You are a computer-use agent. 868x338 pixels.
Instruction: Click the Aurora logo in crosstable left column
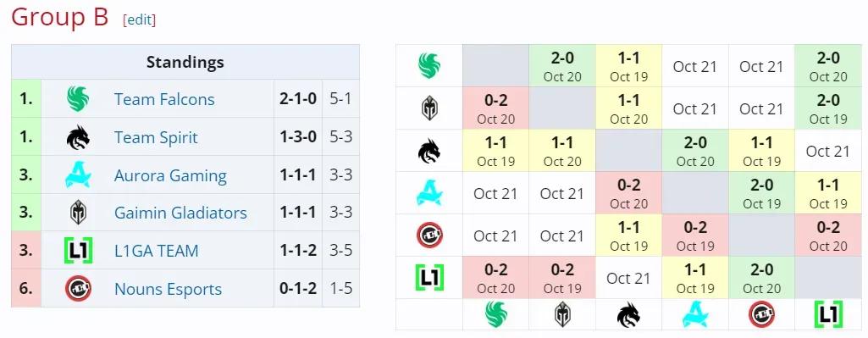pos(429,193)
